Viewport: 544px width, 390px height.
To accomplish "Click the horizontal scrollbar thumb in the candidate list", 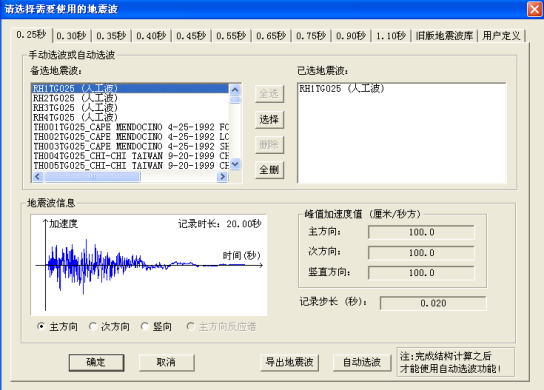I will [92, 177].
